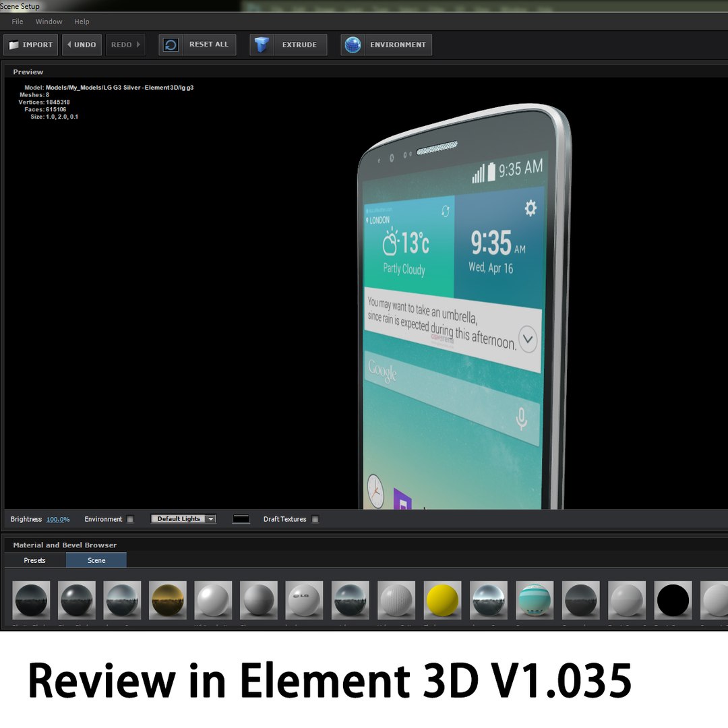The width and height of the screenshot is (728, 728).
Task: Click the Brightness 100.0% value
Action: point(58,520)
